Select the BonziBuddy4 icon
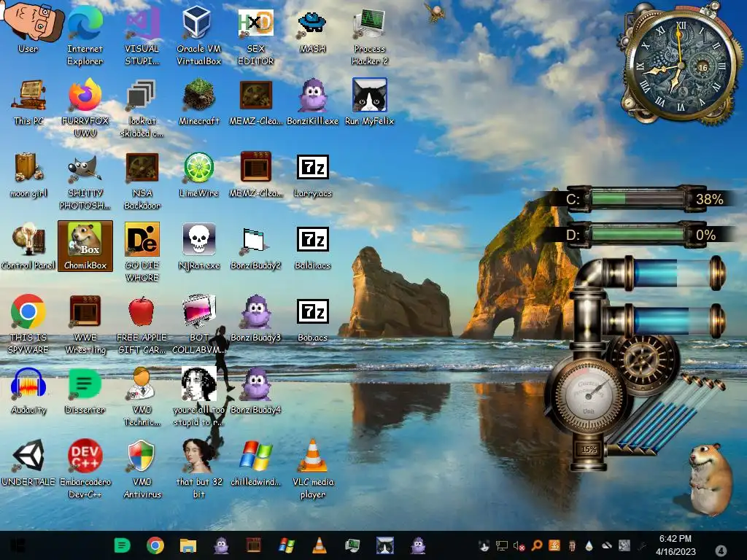Screen dimensions: 747x560 coord(256,391)
